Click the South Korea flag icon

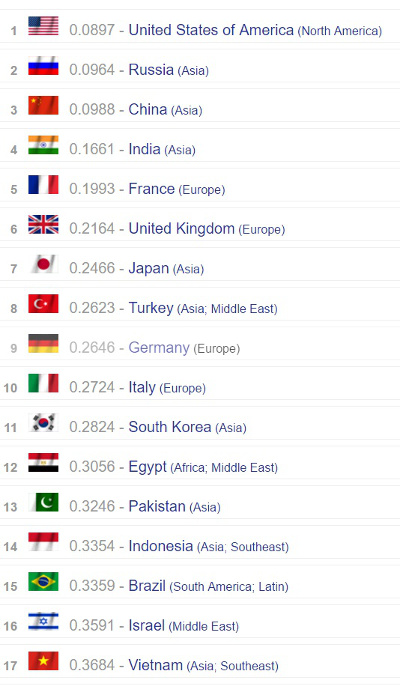click(43, 423)
